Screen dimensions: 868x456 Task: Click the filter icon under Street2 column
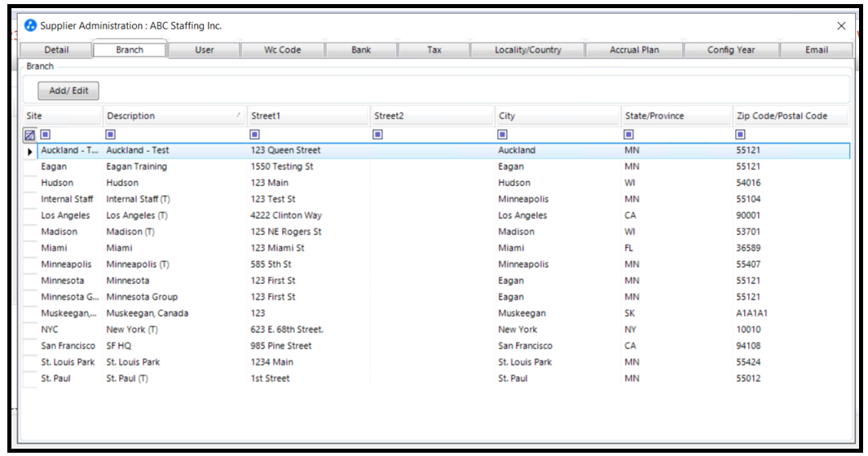(378, 134)
